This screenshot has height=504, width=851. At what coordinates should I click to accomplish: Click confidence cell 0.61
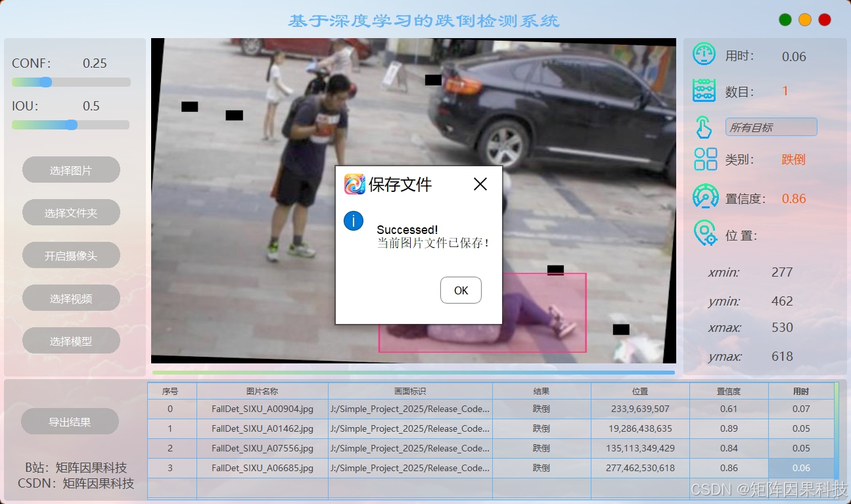point(729,409)
